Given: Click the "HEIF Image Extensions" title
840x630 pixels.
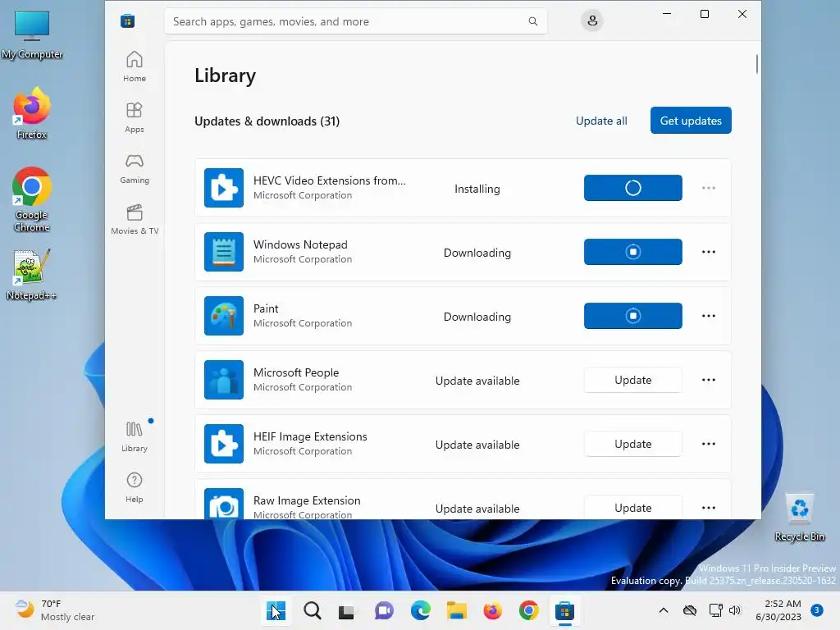Looking at the screenshot, I should coord(310,436).
